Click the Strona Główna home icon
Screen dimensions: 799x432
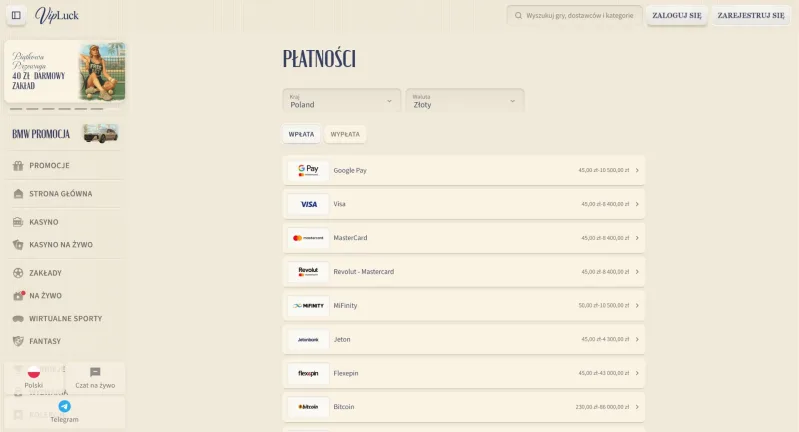(18, 194)
